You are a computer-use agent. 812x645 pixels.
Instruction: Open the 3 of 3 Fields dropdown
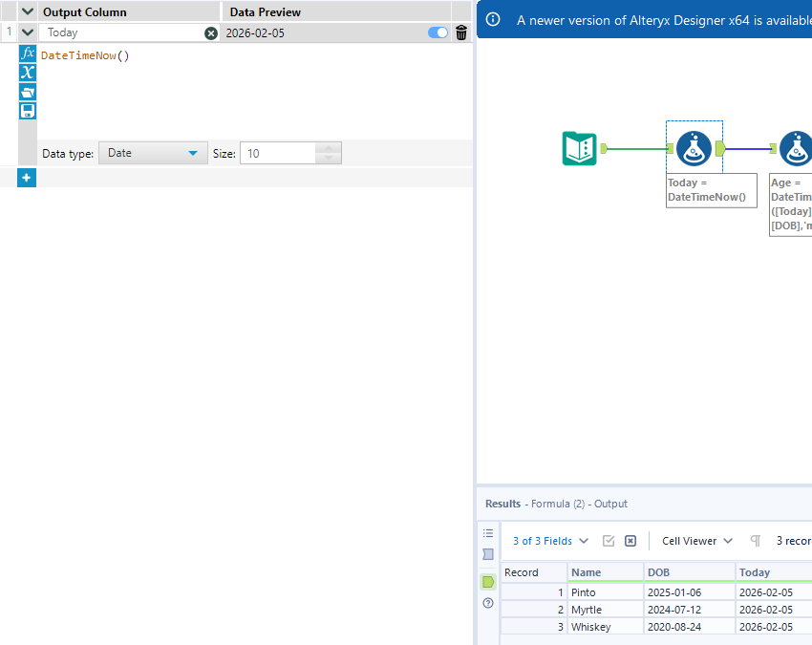pyautogui.click(x=550, y=541)
